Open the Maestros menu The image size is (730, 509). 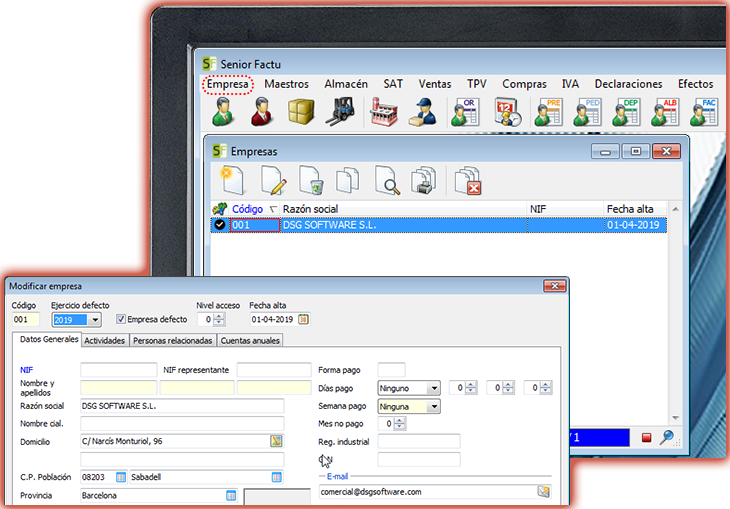[286, 84]
